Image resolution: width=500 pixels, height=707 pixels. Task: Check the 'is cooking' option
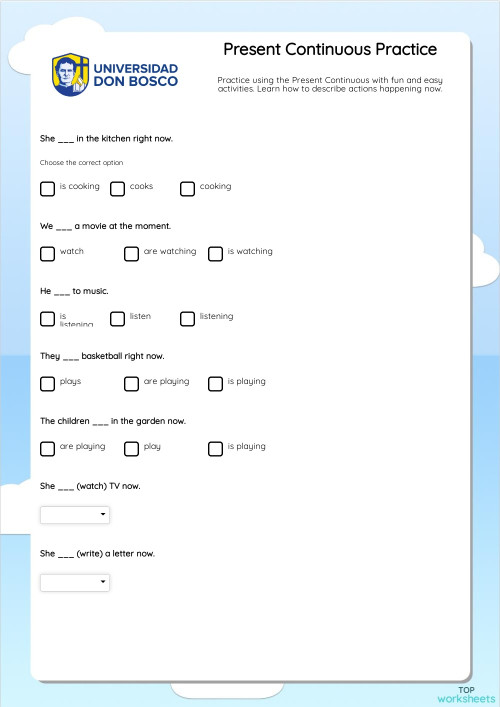point(47,189)
